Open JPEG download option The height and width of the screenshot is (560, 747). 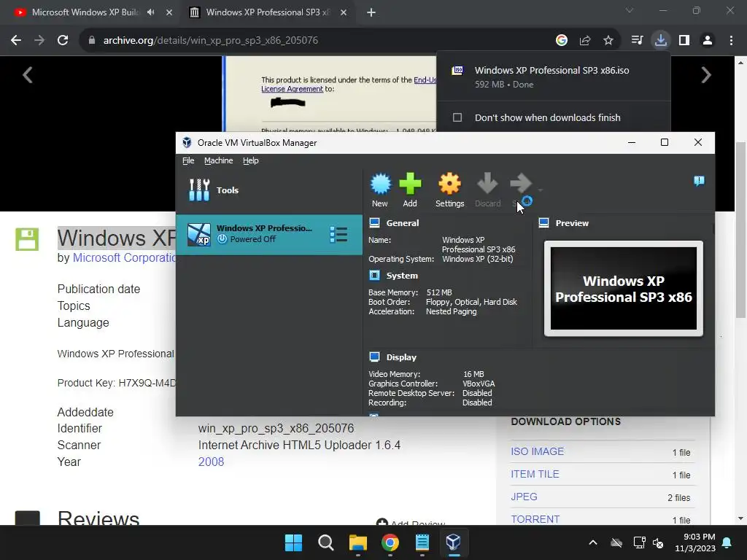524,497
